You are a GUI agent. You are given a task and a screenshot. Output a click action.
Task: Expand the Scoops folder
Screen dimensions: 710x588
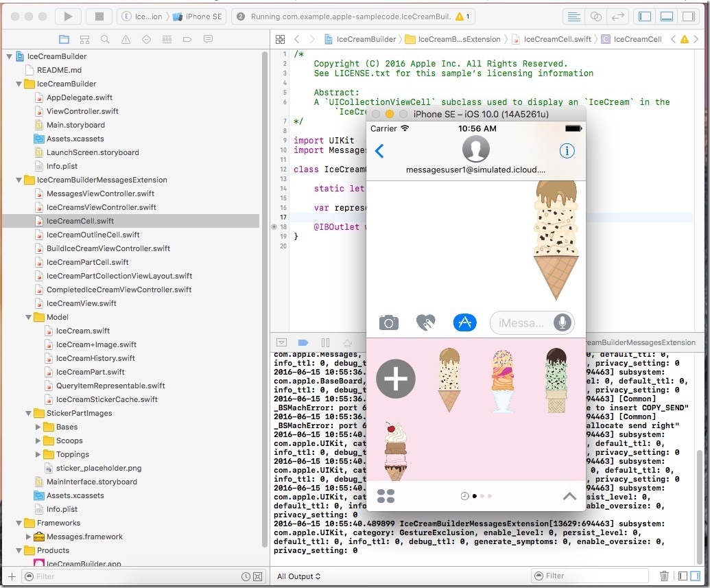38,440
